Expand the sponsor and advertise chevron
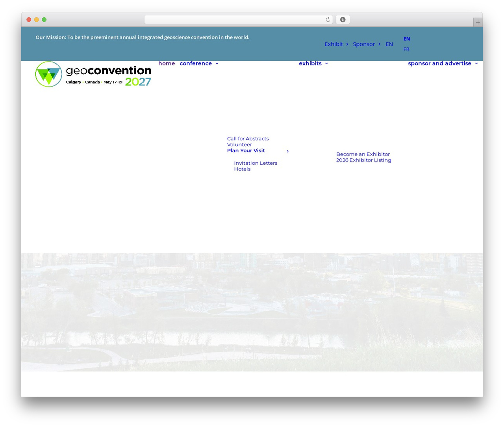The image size is (504, 427). pyautogui.click(x=476, y=63)
